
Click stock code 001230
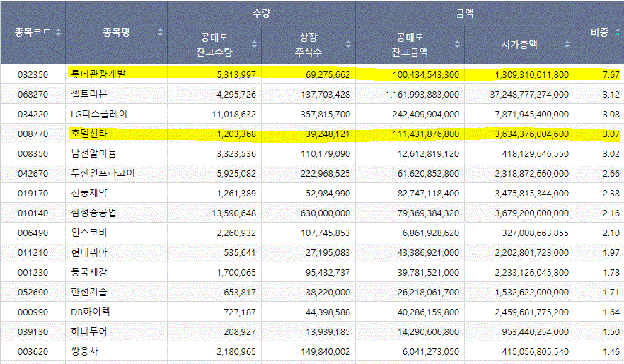(x=33, y=273)
